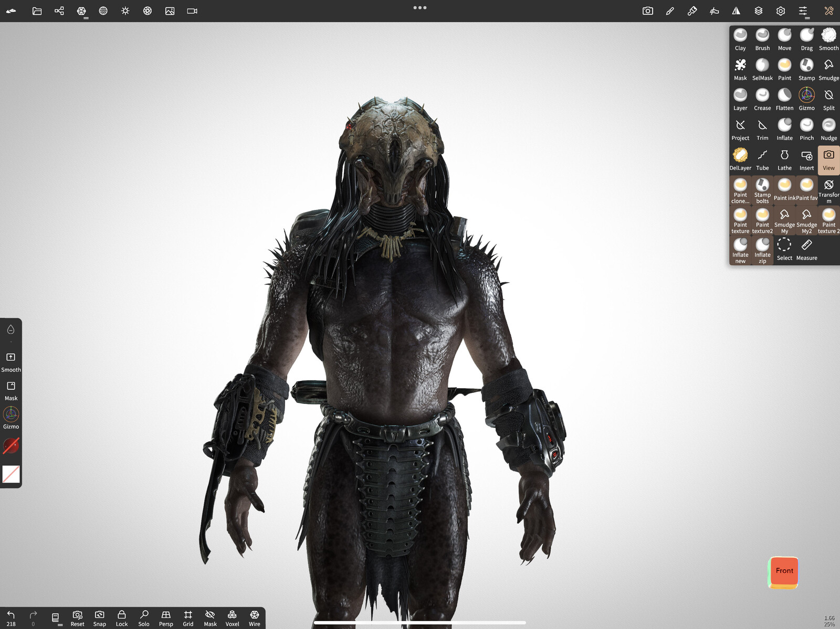The image size is (840, 629).
Task: Open post-process settings with the aperture icon
Action: (148, 10)
